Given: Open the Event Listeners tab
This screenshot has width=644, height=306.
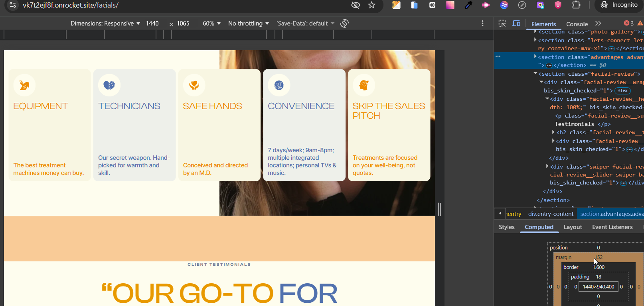Looking at the screenshot, I should click(x=612, y=227).
